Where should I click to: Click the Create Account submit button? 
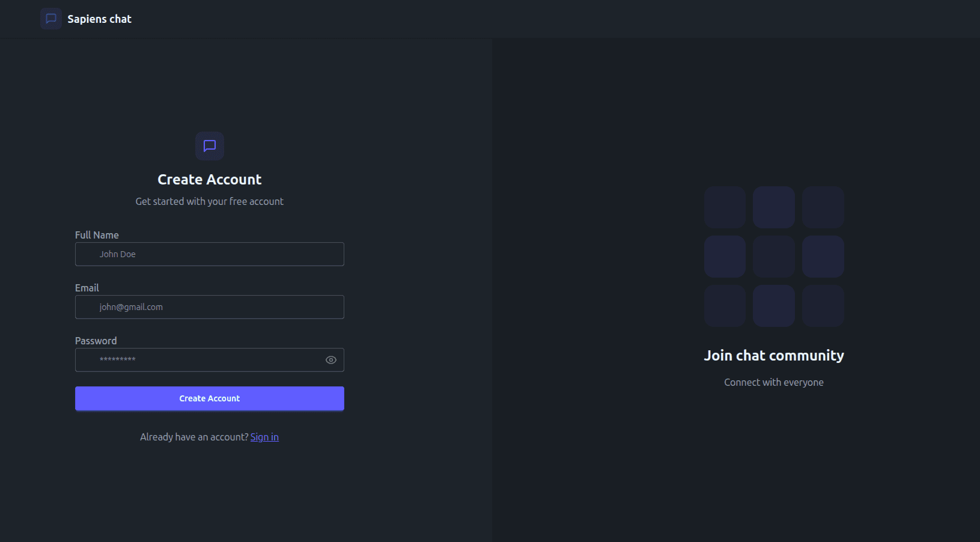(209, 398)
